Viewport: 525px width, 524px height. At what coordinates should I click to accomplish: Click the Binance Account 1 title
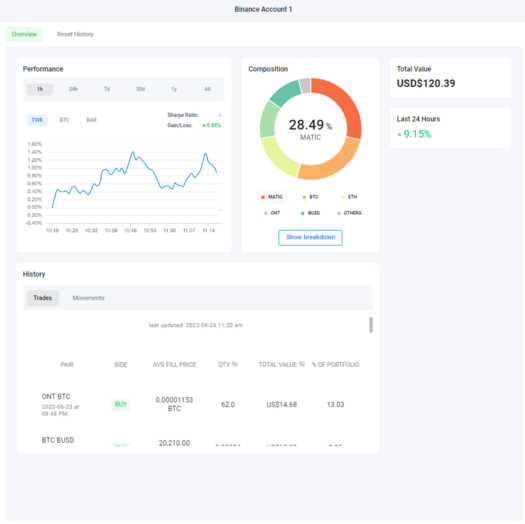tap(263, 9)
